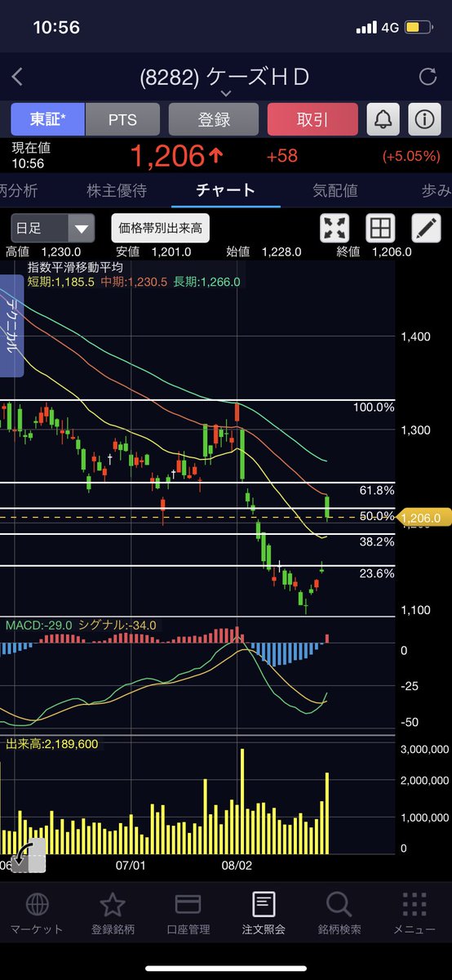
Task: Tap the 1,206.0 current price tag
Action: (x=423, y=517)
